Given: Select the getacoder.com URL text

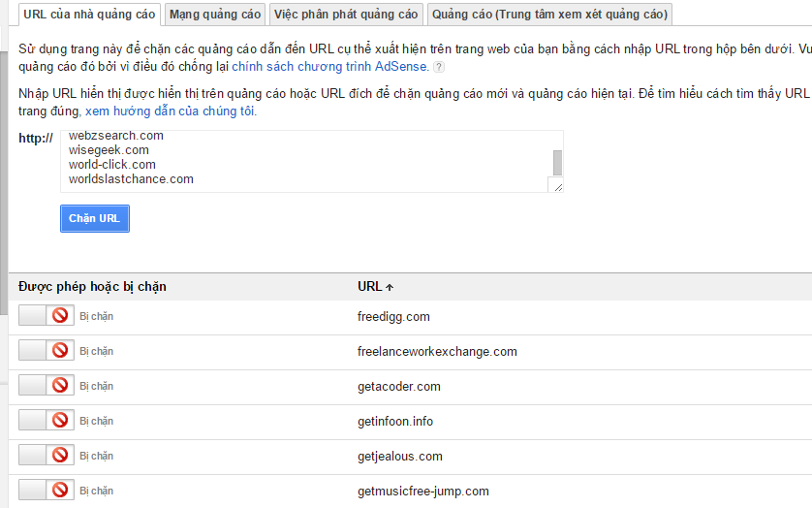Looking at the screenshot, I should [x=399, y=387].
